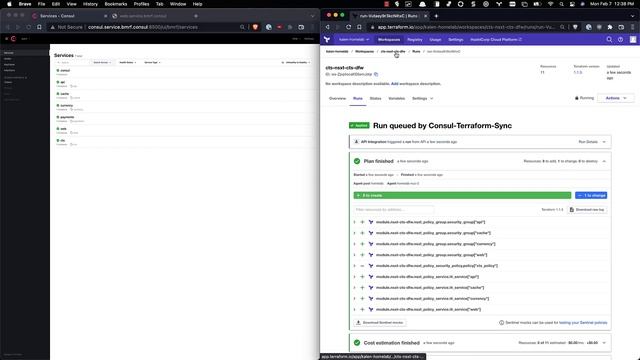Screen dimensions: 640x360
Task: Click the green 'to create' filter bar
Action: [462, 196]
